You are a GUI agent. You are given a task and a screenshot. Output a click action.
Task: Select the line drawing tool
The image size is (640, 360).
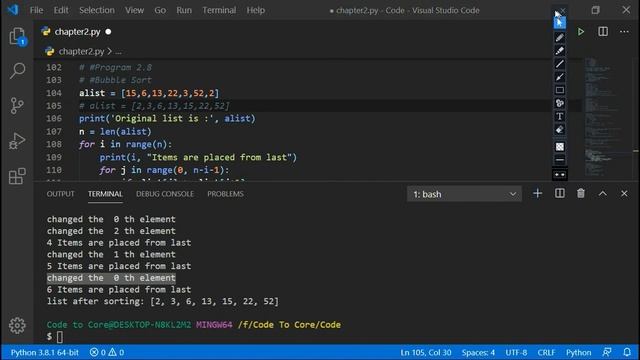[560, 64]
